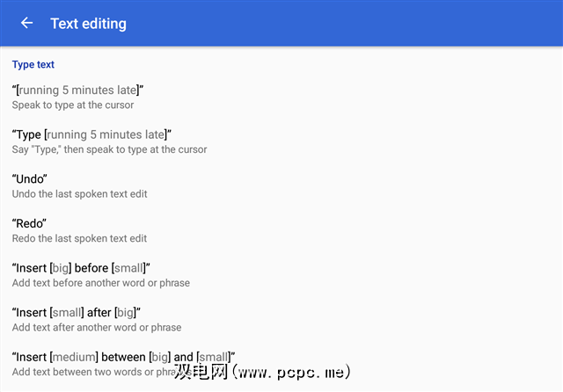Viewport: 563px width, 392px height.
Task: Open "Insert [medium] between [big] and [small]" command
Action: click(123, 357)
